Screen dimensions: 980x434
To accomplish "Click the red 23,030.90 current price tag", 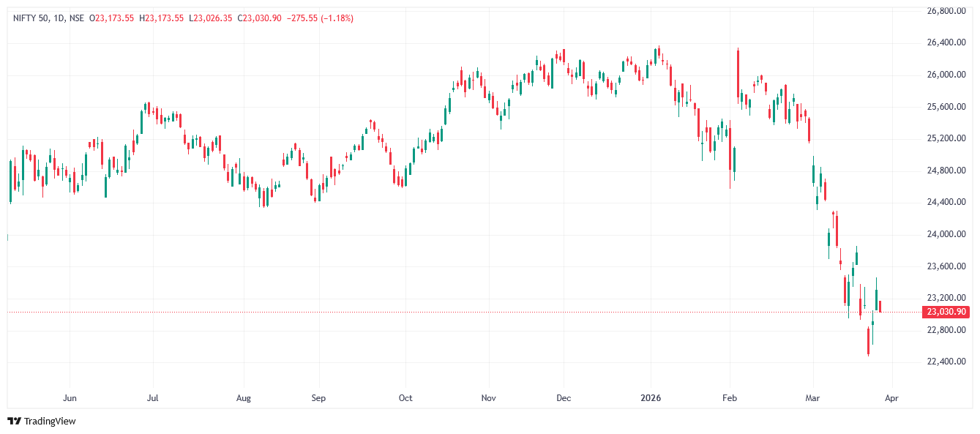I will pos(947,312).
